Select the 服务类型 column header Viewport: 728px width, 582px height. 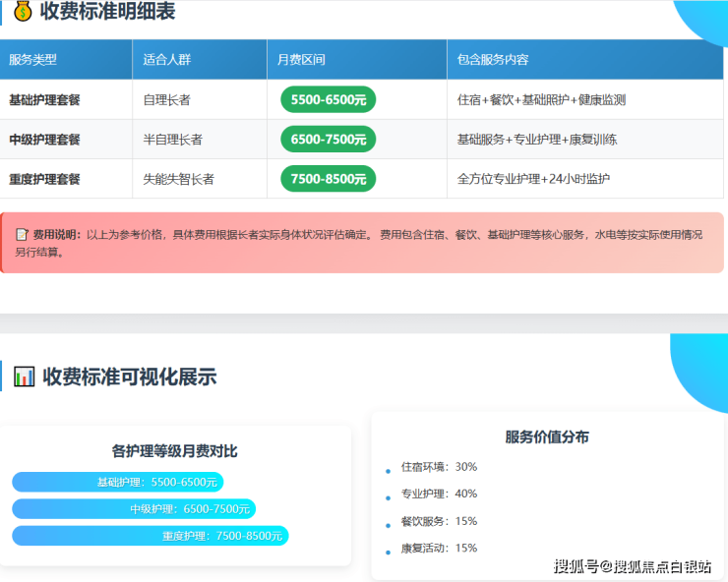pos(32,60)
